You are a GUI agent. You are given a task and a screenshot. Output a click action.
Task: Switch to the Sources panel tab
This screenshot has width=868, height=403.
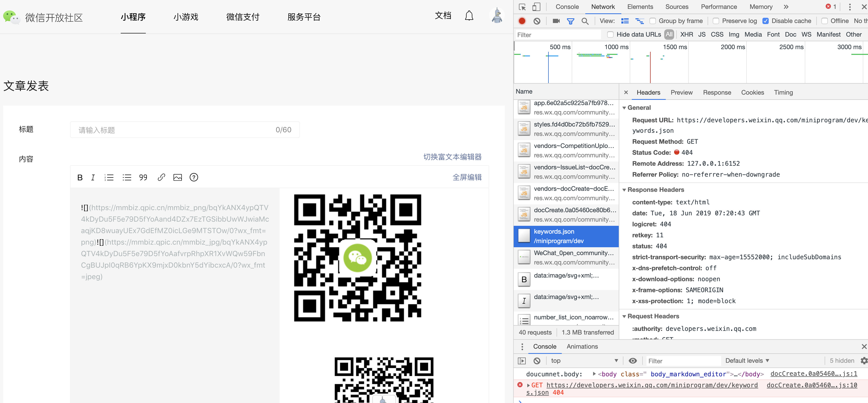(677, 7)
